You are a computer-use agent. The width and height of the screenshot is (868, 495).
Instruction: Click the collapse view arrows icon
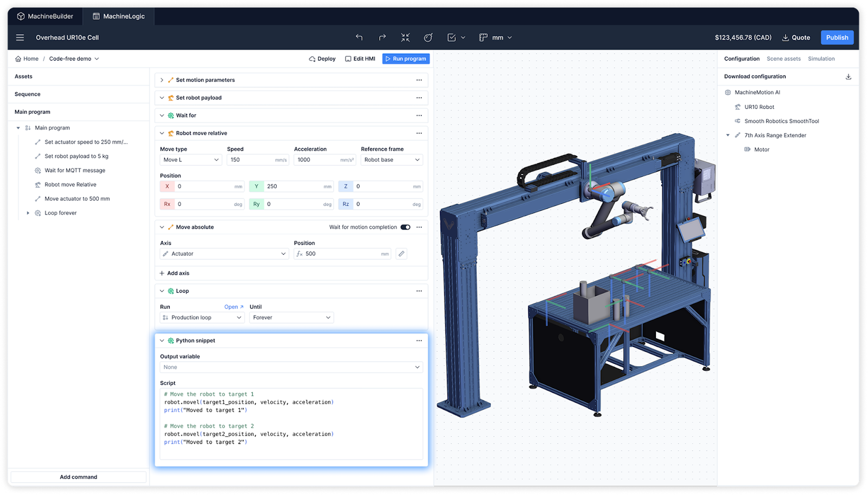click(405, 37)
